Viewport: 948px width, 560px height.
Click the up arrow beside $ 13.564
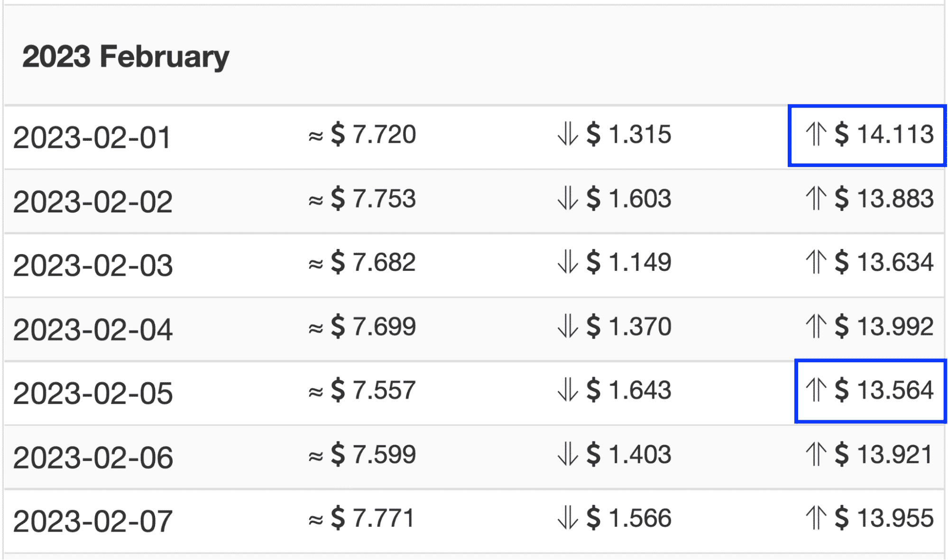(x=816, y=390)
